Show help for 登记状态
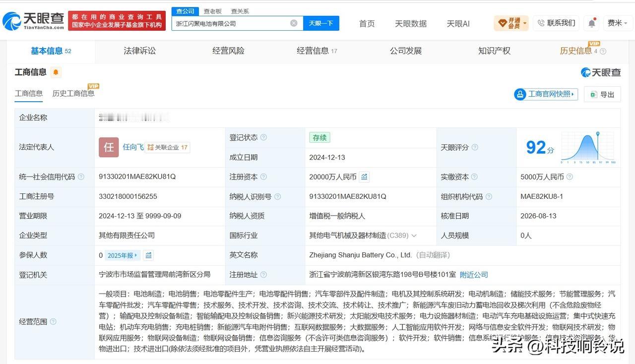 263,137
